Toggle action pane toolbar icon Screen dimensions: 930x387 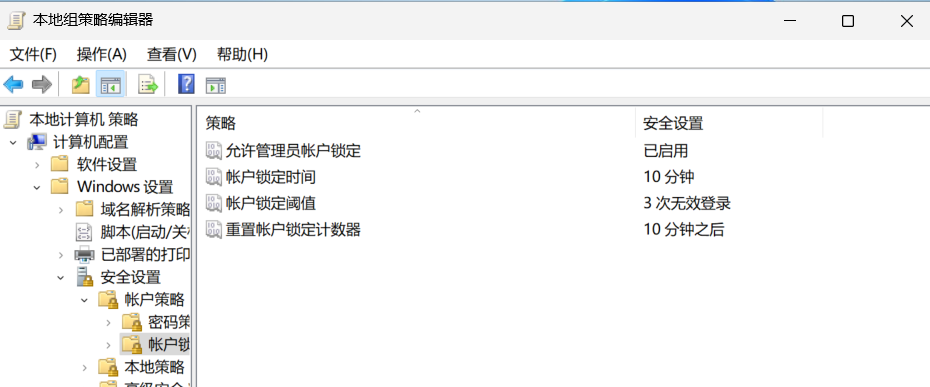(216, 85)
